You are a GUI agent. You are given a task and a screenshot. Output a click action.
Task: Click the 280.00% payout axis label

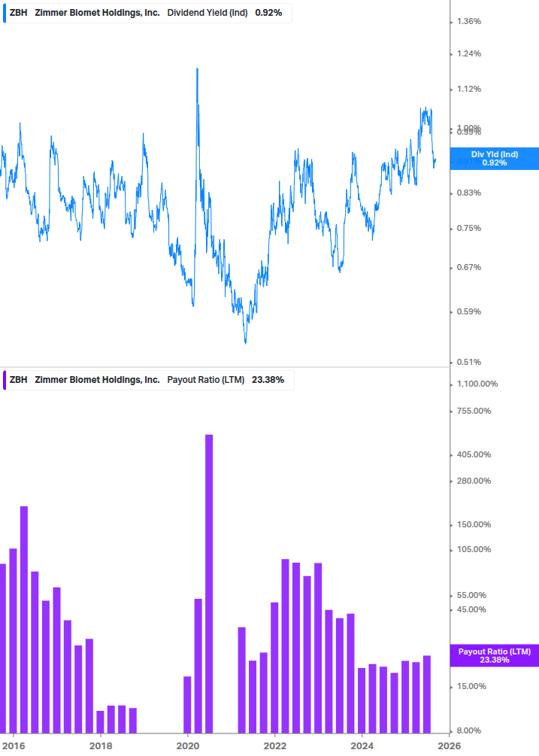click(474, 481)
